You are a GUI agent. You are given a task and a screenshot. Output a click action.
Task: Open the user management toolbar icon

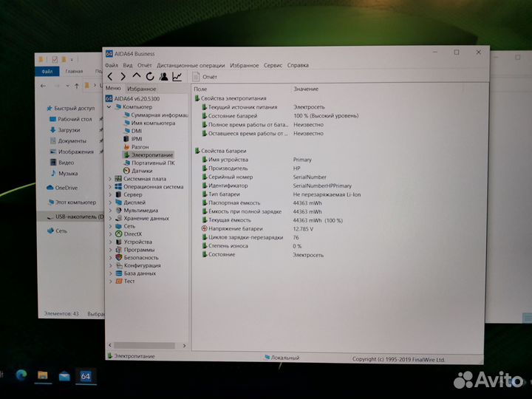pos(163,77)
